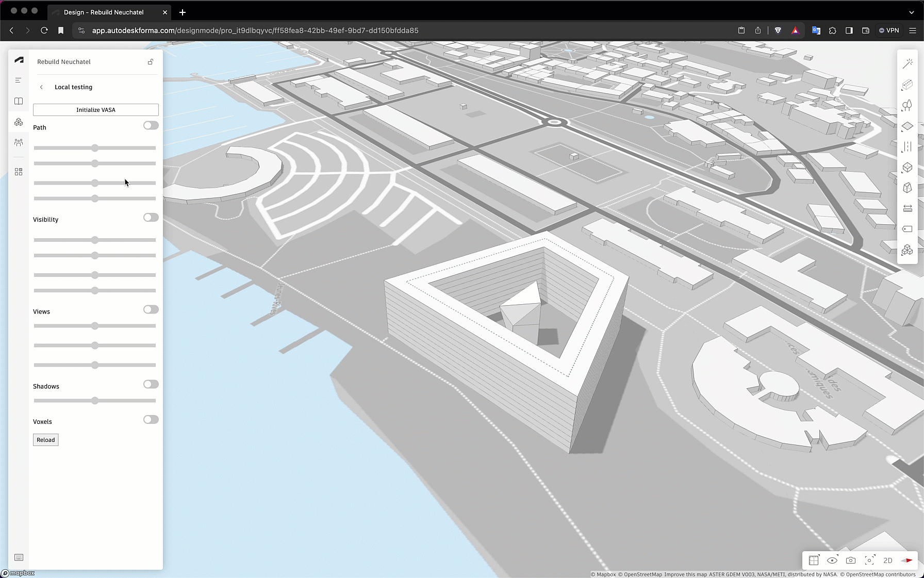Image resolution: width=924 pixels, height=578 pixels.
Task: Open the measure ruler tool
Action: [x=907, y=208]
